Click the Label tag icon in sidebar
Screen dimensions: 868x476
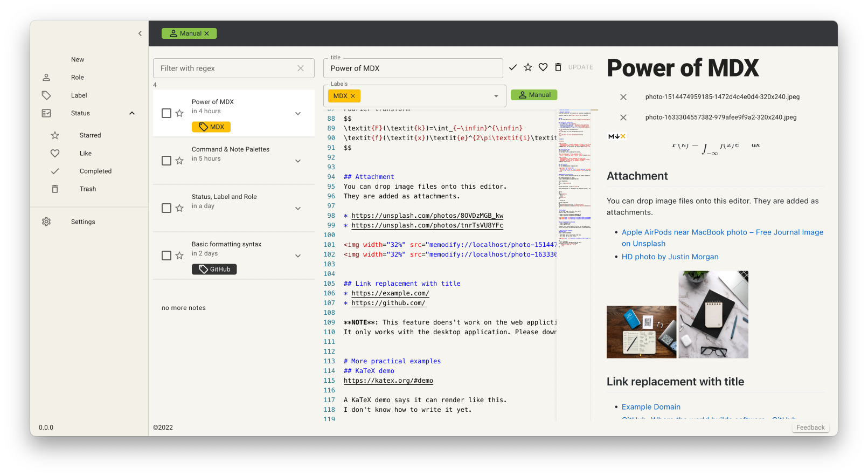pyautogui.click(x=46, y=95)
